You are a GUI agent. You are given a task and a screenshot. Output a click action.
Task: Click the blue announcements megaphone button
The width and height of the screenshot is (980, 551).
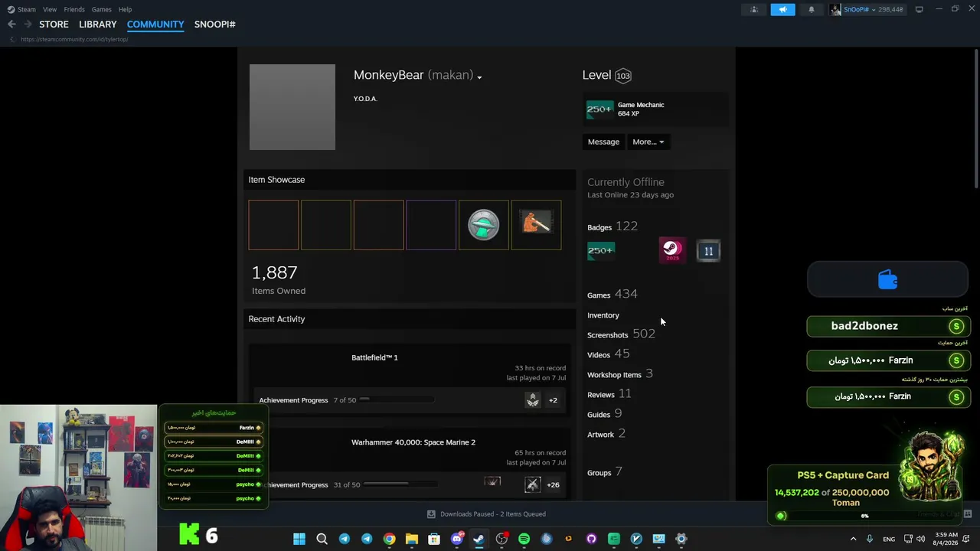(782, 9)
